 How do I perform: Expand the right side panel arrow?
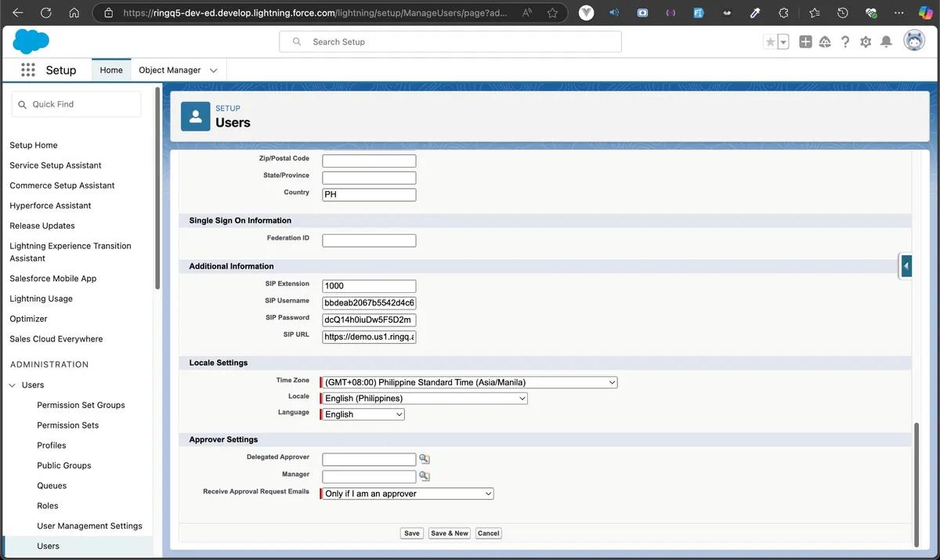pyautogui.click(x=906, y=266)
